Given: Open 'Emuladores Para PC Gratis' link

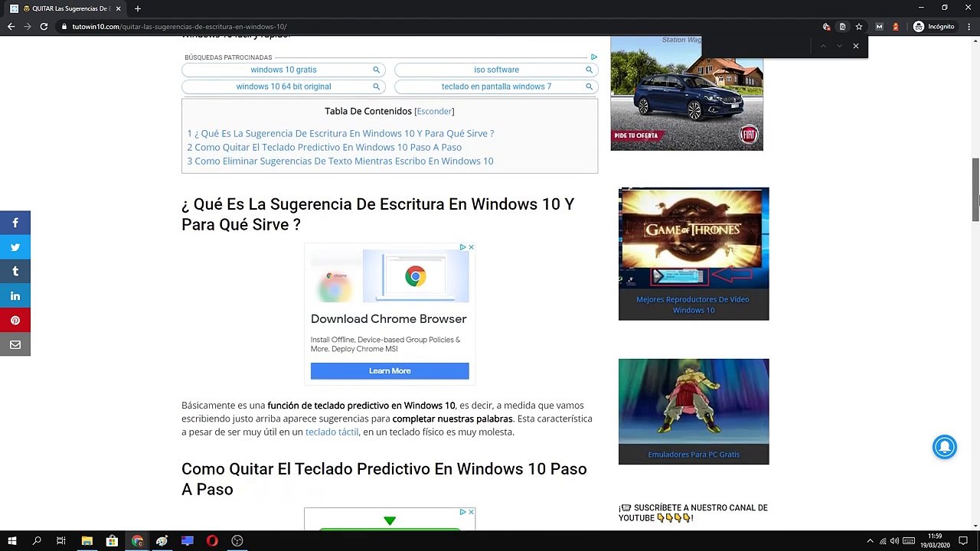Looking at the screenshot, I should (x=694, y=455).
